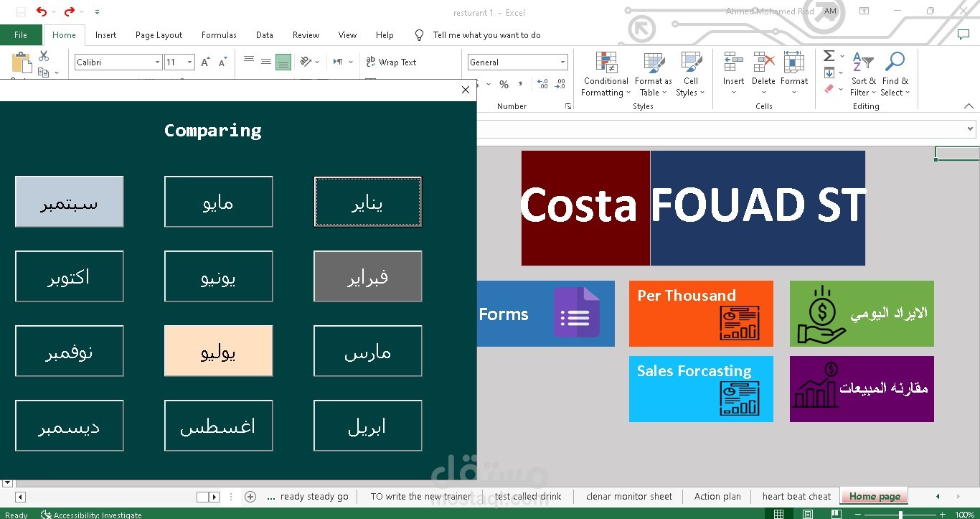
Task: Click the مقارنه المبيعات purple tile
Action: tap(862, 389)
